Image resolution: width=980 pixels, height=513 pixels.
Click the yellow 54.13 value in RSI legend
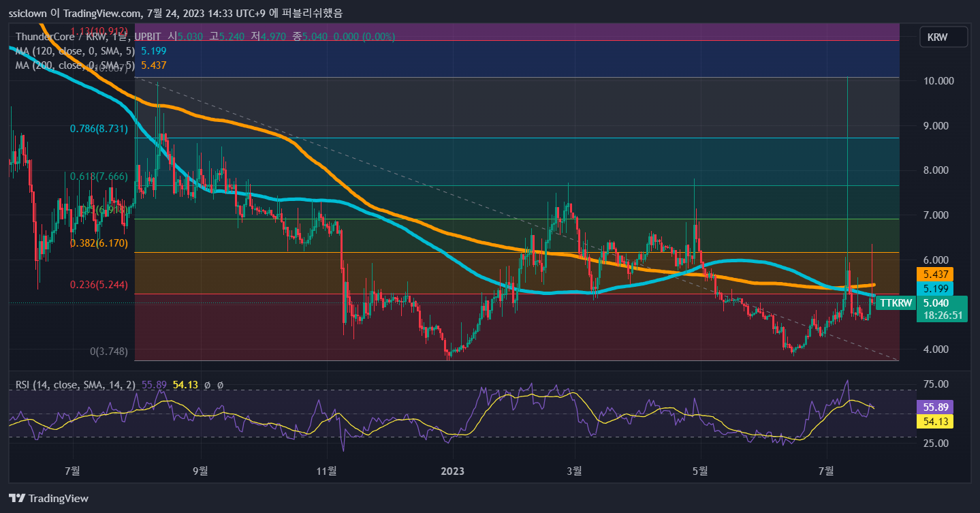click(x=185, y=385)
